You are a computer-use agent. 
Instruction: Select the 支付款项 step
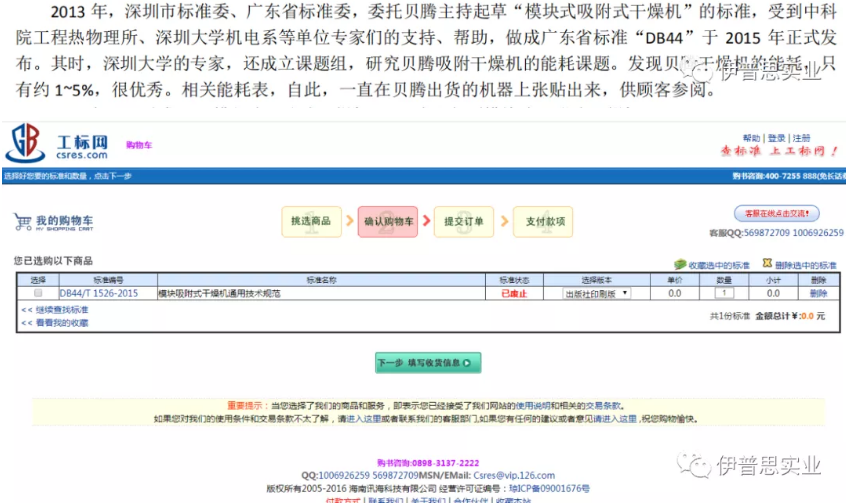(543, 221)
